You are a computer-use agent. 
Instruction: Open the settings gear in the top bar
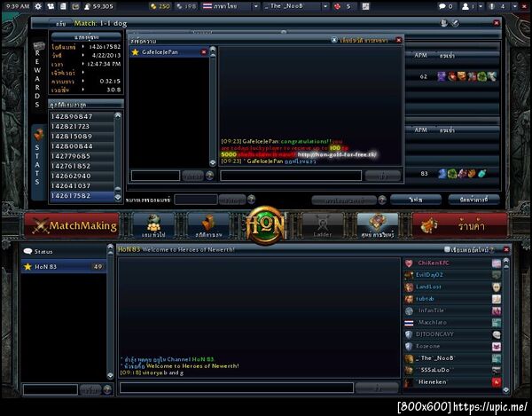pos(38,6)
